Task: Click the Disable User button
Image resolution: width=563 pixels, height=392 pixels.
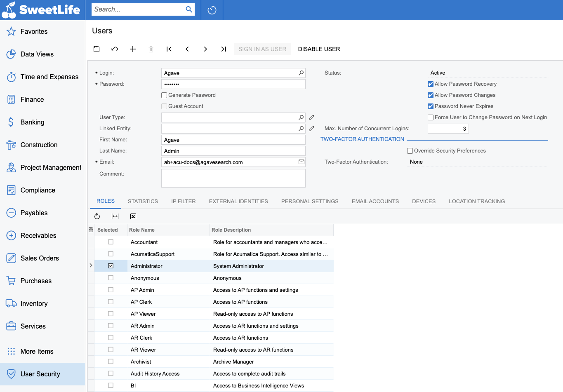Action: [319, 49]
